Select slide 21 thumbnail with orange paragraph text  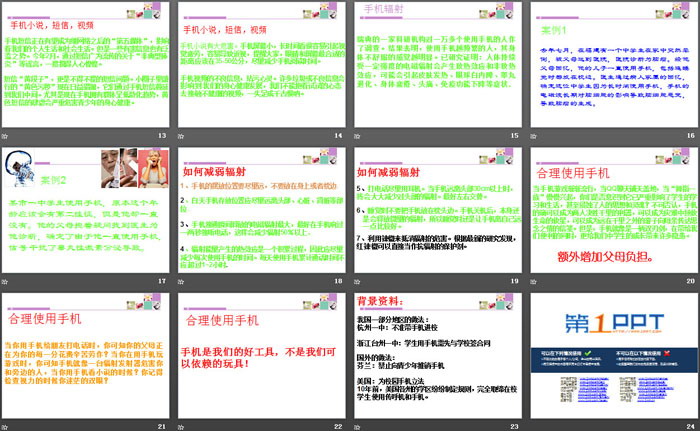(x=85, y=356)
